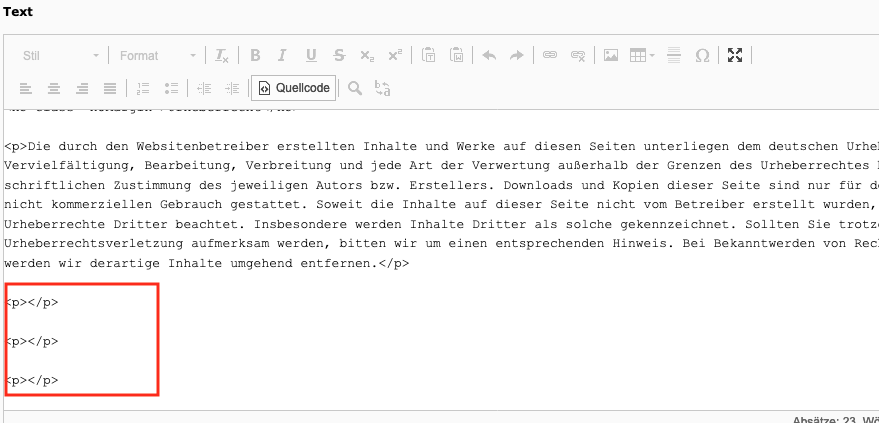Open the Stil dropdown

61,55
